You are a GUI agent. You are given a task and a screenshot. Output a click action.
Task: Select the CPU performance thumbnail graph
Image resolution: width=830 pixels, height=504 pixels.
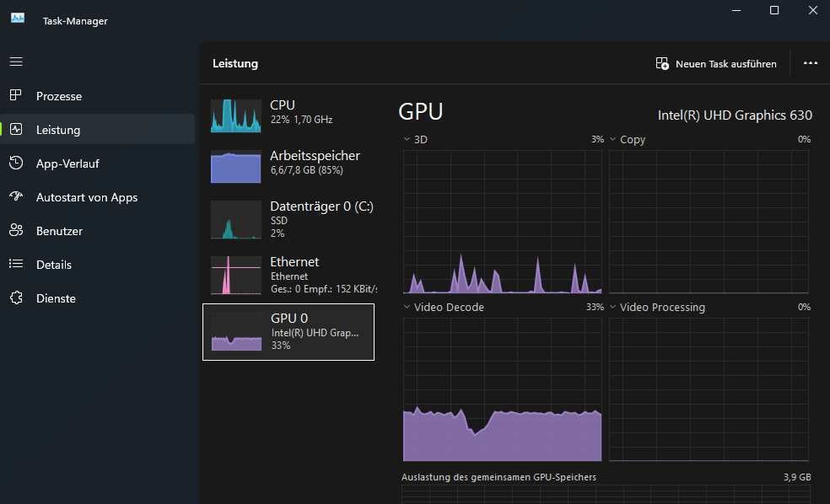[235, 115]
